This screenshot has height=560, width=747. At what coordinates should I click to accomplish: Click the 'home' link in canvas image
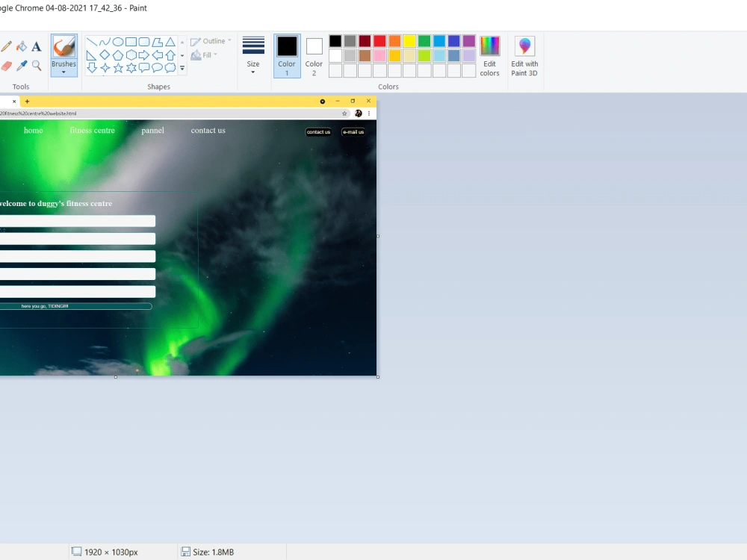click(34, 131)
